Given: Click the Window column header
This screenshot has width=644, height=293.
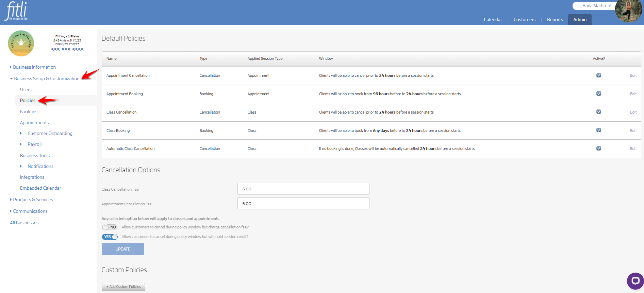Looking at the screenshot, I should (326, 58).
